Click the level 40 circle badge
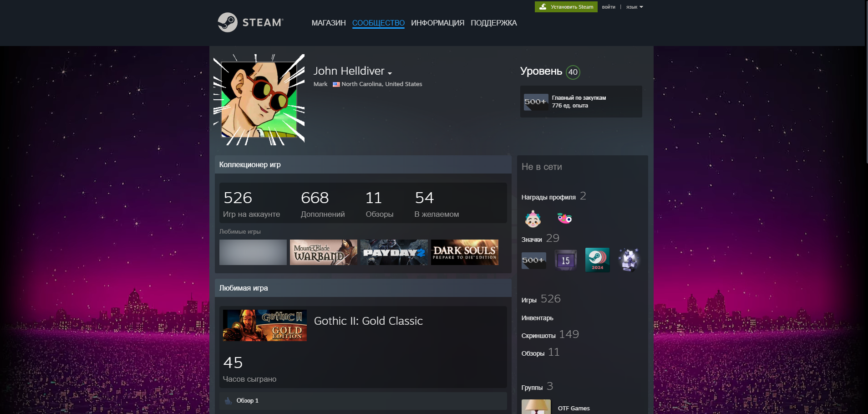868x414 pixels. [x=573, y=72]
